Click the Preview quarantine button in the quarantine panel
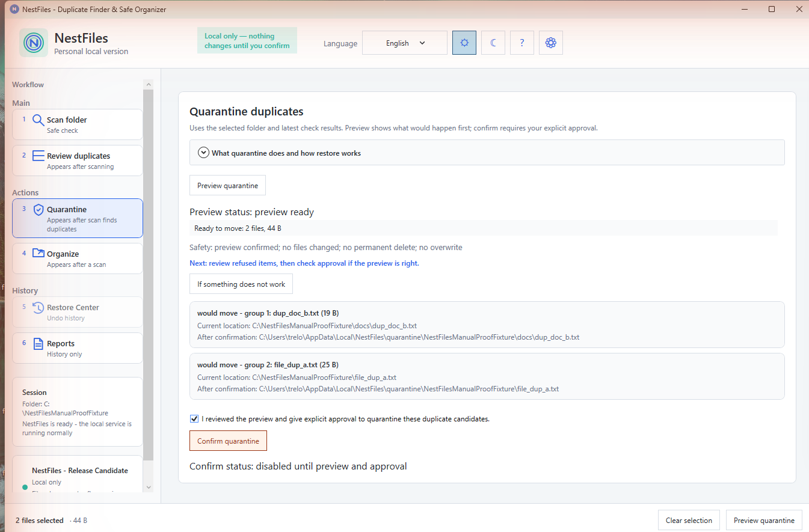Image resolution: width=809 pixels, height=532 pixels. 227,186
